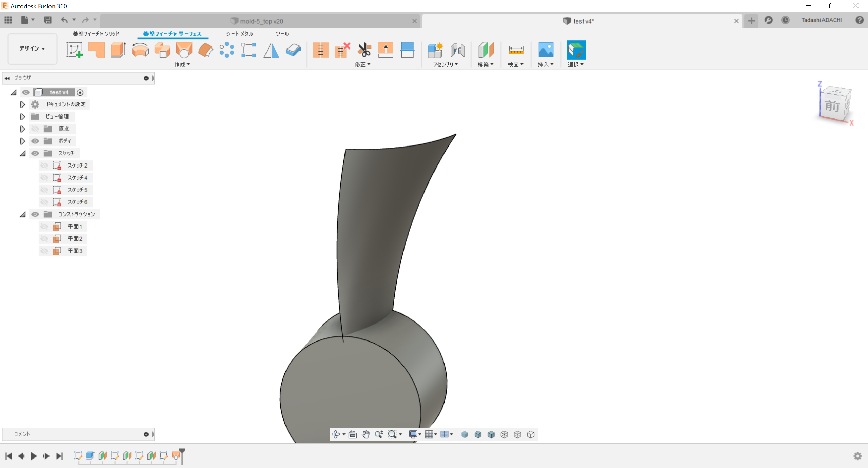Expand the ボディ folder
This screenshot has height=468, width=868.
click(22, 141)
